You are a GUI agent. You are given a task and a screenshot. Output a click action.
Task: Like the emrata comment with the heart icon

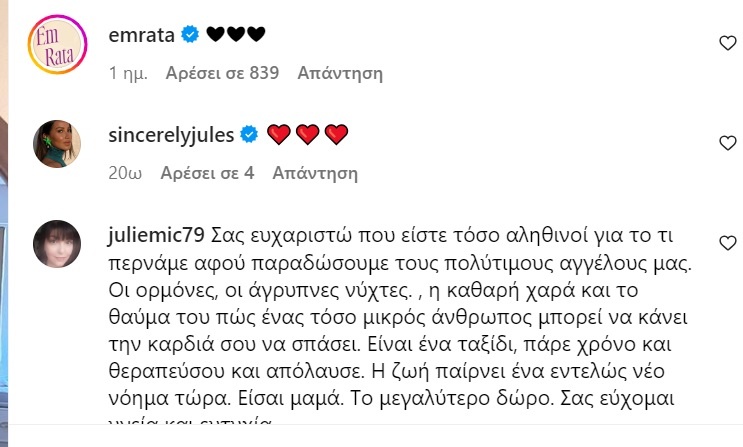[x=728, y=42]
